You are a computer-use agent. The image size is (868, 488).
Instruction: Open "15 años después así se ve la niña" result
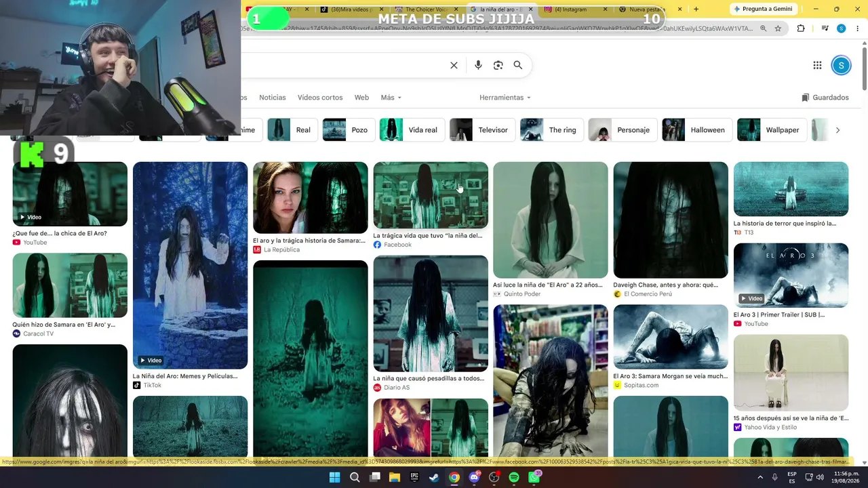[x=791, y=373]
